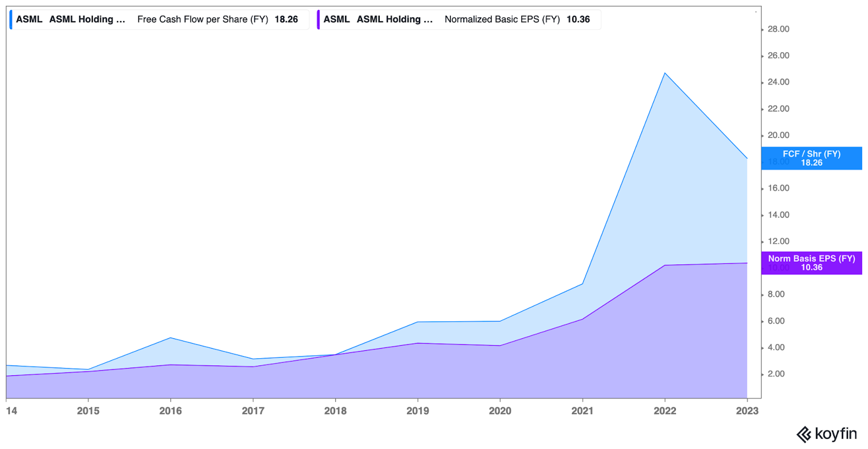Click the 2023 x-axis label
Screen dimensions: 868x449
pos(747,411)
